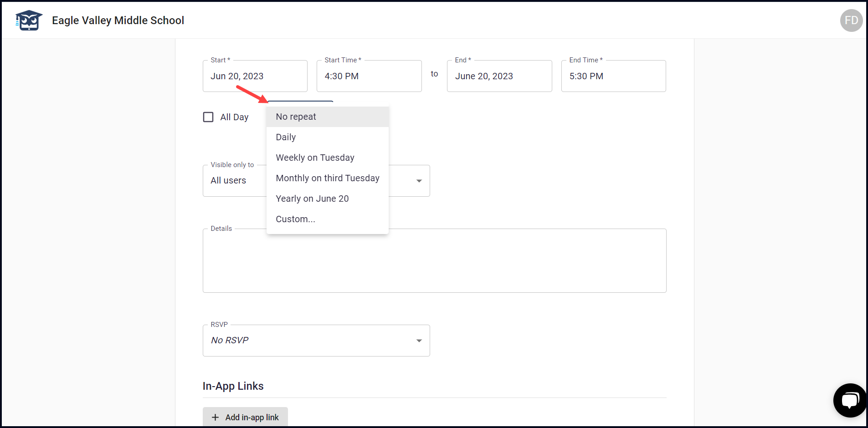Viewport: 868px width, 428px height.
Task: Click the End Time field showing 5:30 PM
Action: 614,76
